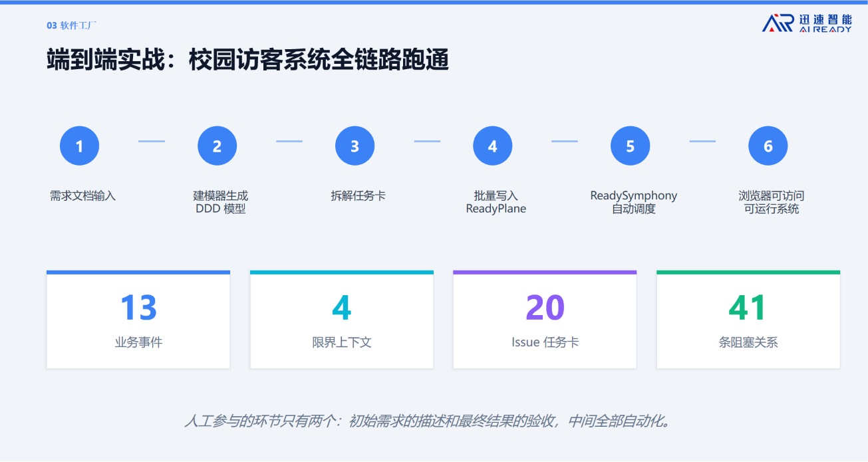Click the '需求文档输入' step label

82,195
